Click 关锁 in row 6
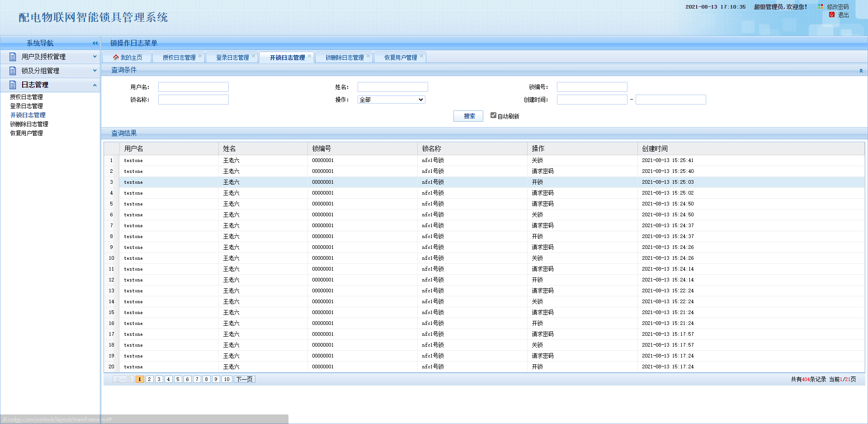The height and width of the screenshot is (424, 868). tap(537, 214)
